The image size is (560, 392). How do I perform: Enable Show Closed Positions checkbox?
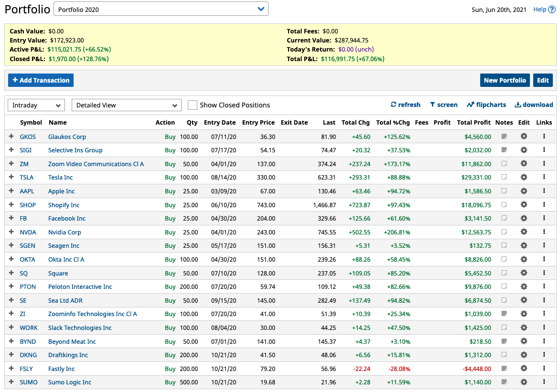193,105
